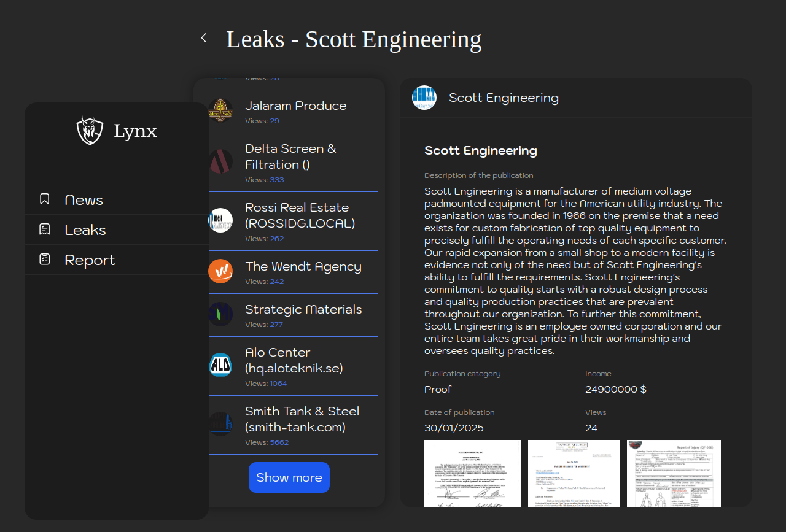Select the Smith Tank & Steel entry
This screenshot has height=532, width=786.
(x=302, y=419)
